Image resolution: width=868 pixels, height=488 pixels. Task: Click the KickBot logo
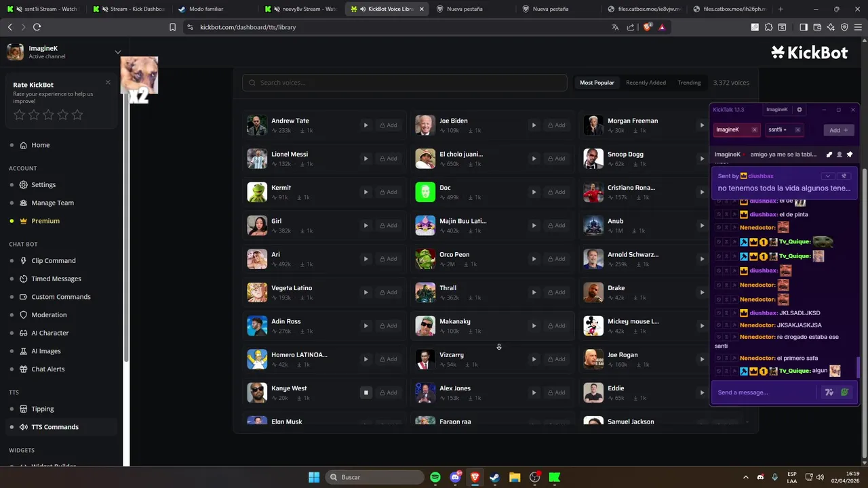pyautogui.click(x=810, y=53)
